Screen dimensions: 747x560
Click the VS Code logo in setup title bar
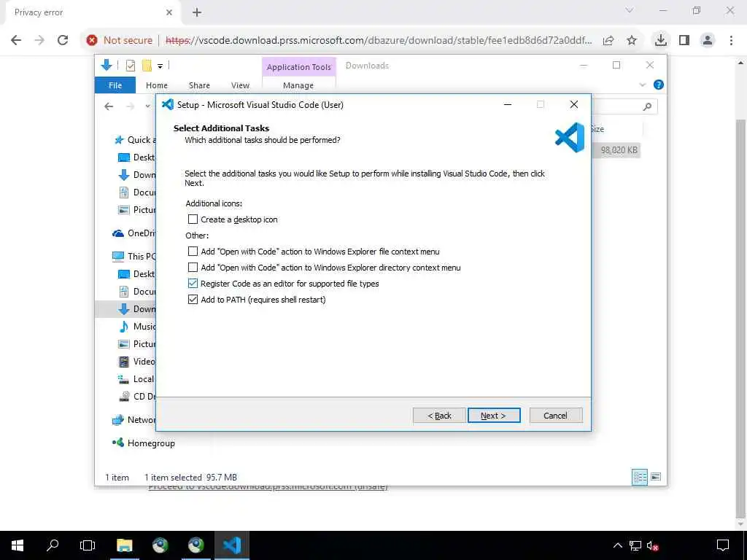click(167, 104)
